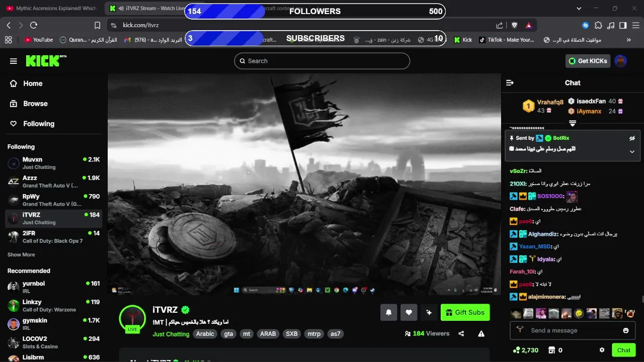Click top gifter Vrahafq8
Viewport: 644px width, 362px height.
click(550, 102)
